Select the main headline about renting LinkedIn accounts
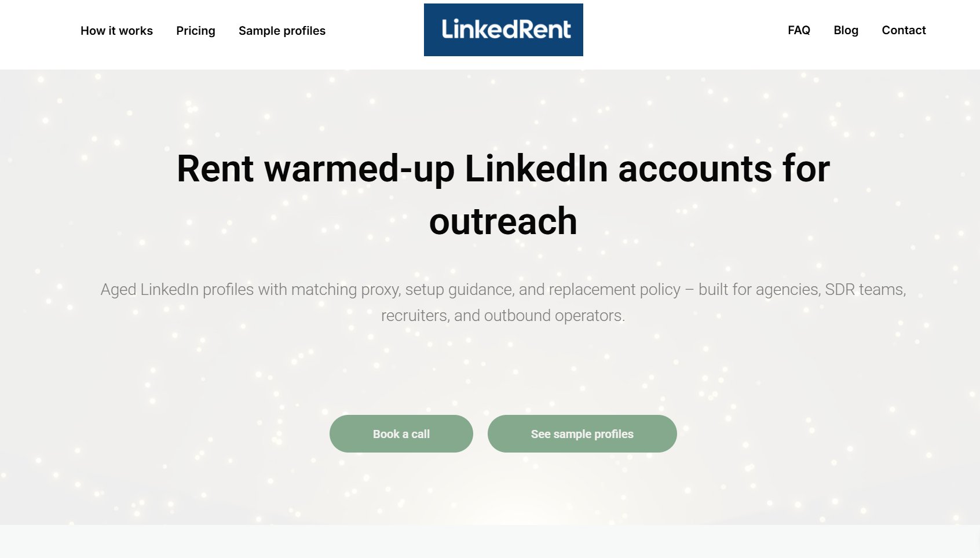980x558 pixels. click(x=503, y=194)
